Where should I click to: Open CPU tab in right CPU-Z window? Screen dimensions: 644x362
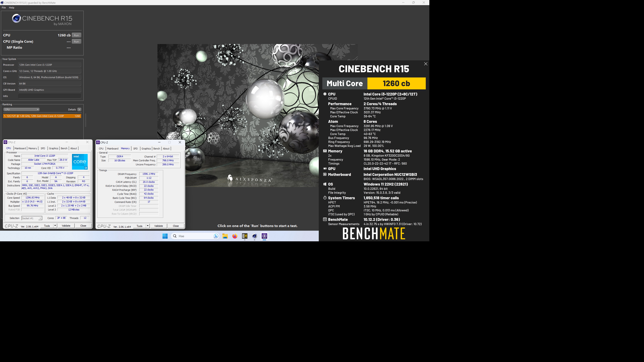(101, 149)
